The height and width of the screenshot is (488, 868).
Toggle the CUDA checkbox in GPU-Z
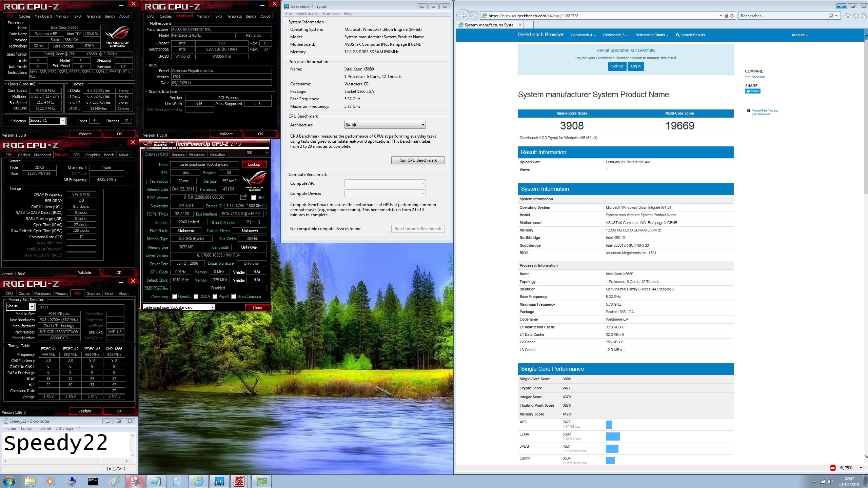196,297
